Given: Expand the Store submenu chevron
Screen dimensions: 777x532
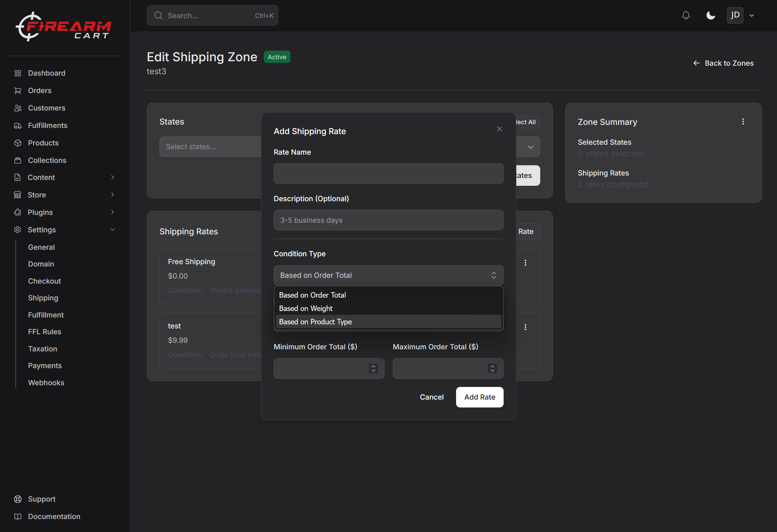Looking at the screenshot, I should (113, 195).
